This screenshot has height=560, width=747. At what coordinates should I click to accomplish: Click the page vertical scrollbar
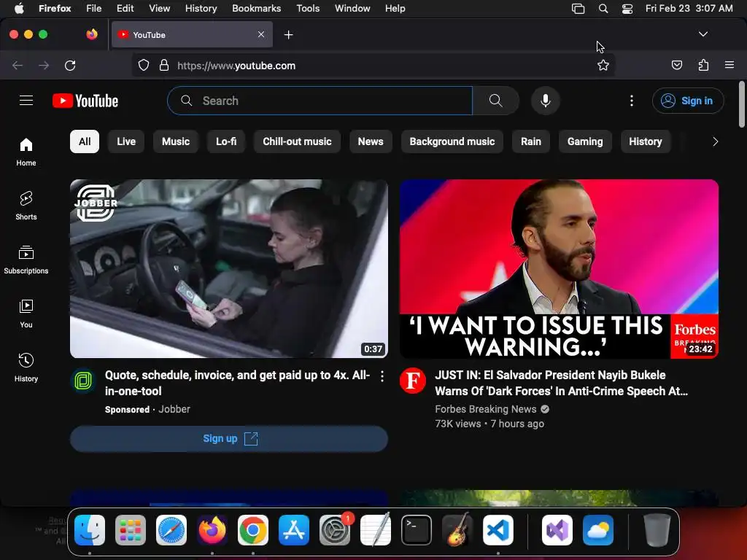coord(742,105)
